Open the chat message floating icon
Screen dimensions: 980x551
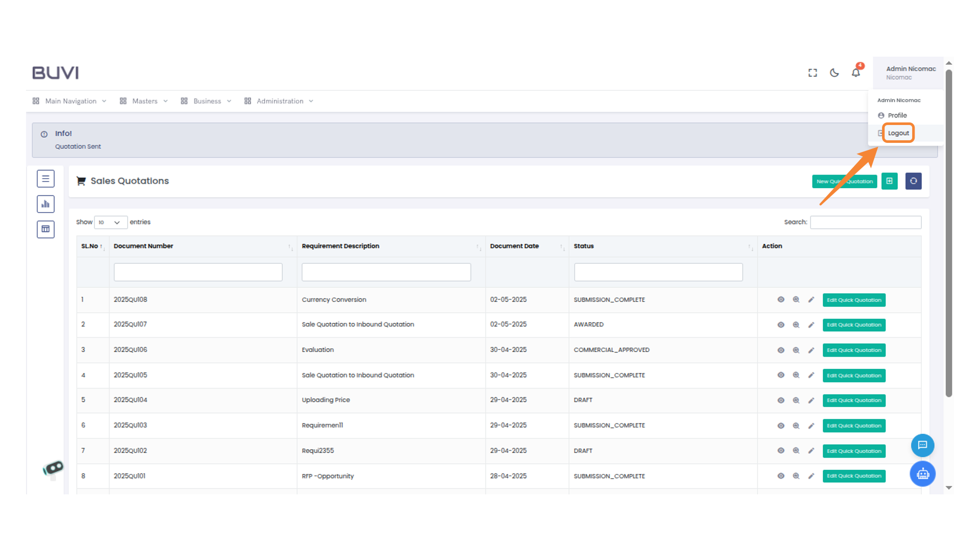(x=922, y=445)
